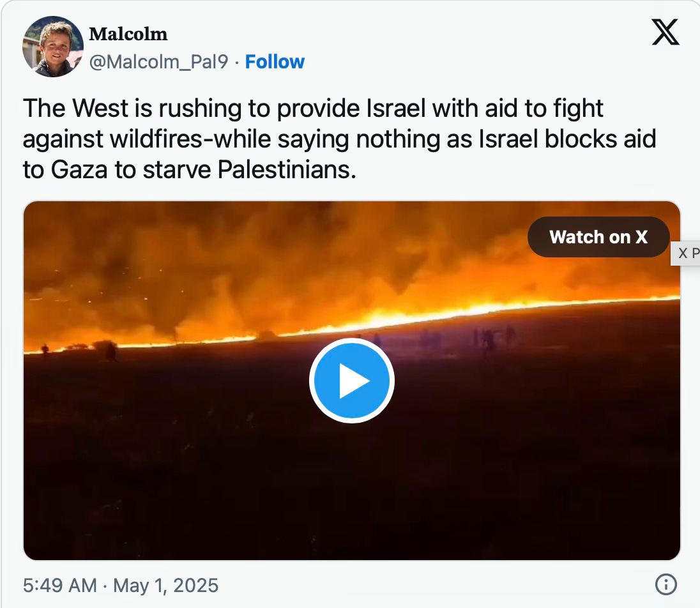Click the word West in the tweet text
700x608 pixels.
coord(100,109)
